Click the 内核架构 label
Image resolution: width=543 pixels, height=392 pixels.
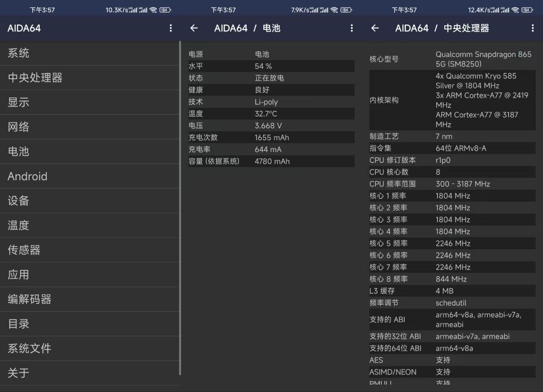point(384,100)
